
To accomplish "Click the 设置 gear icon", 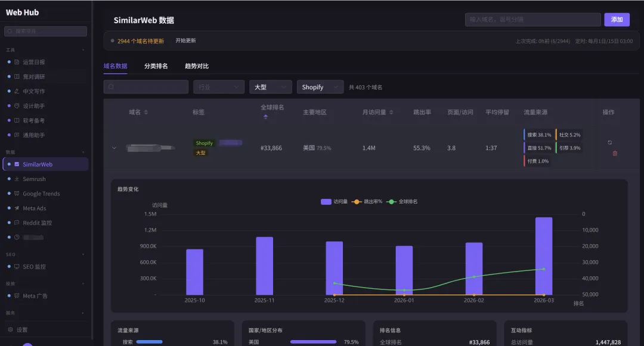I will pos(10,329).
